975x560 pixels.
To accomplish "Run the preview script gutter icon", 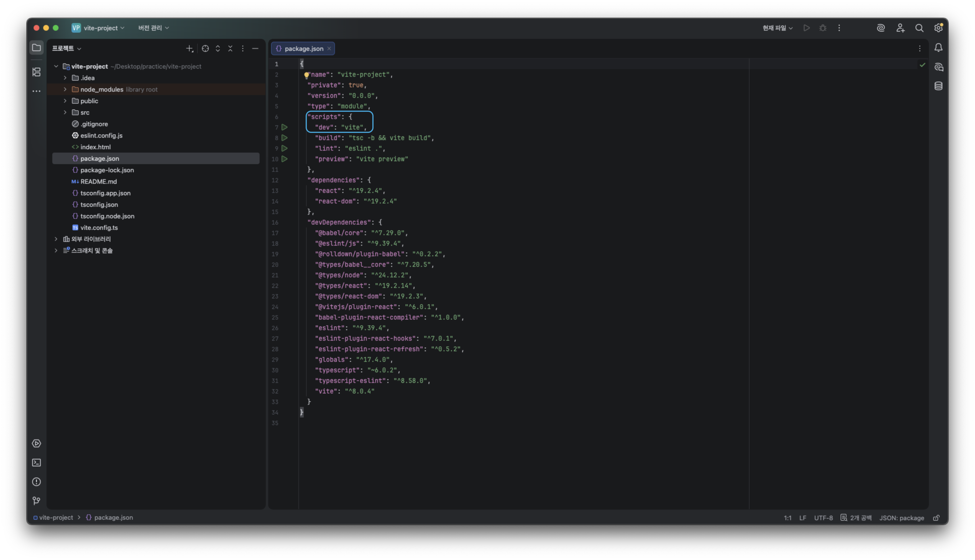I will 285,159.
